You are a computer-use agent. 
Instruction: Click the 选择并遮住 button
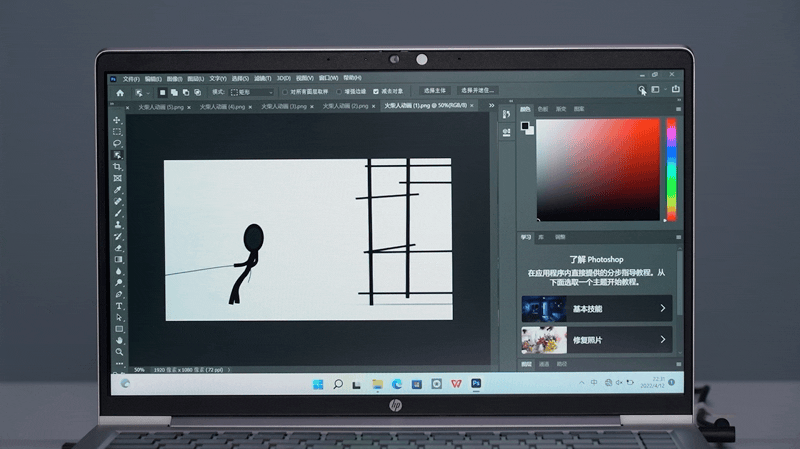coord(478,90)
